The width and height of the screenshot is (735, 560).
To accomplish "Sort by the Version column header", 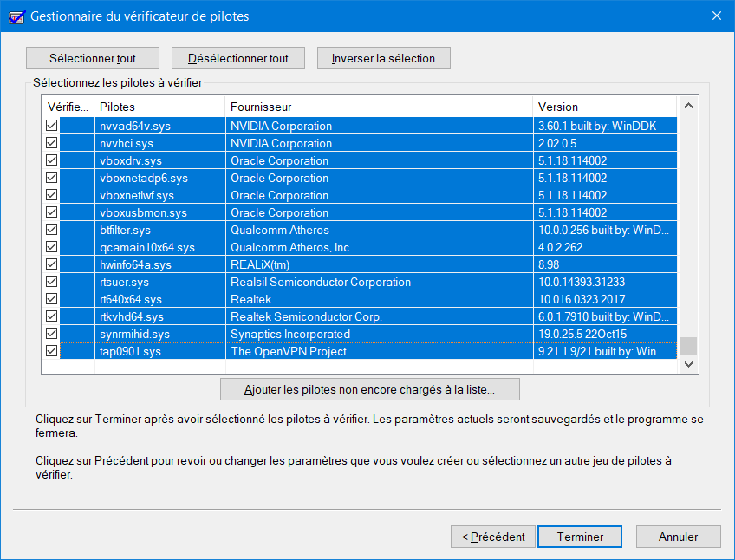I will coord(605,107).
